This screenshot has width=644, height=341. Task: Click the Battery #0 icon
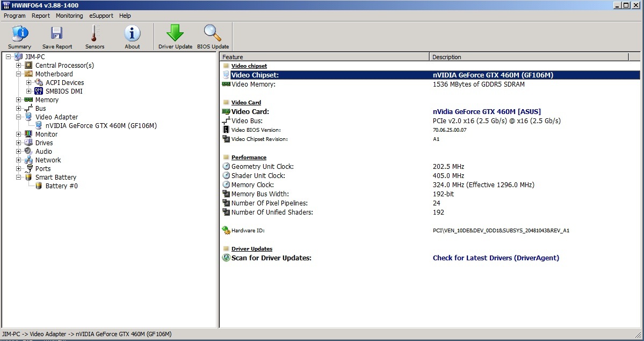click(39, 186)
